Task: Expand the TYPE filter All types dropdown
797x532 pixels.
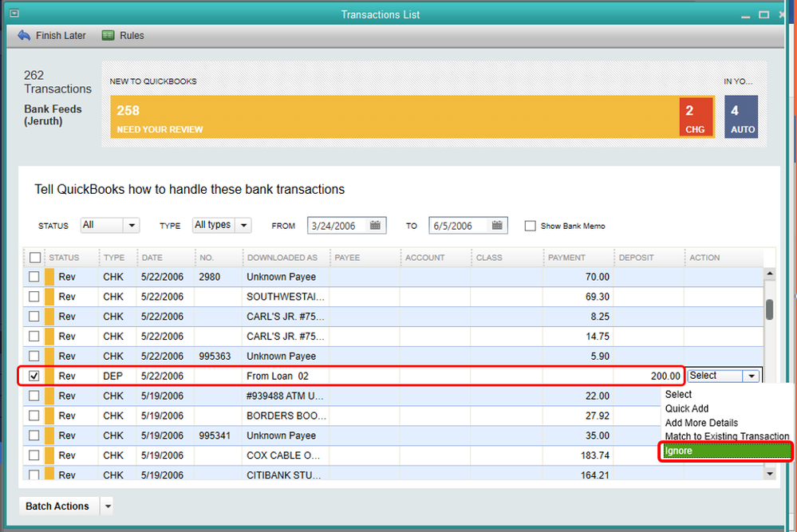Action: [x=243, y=226]
